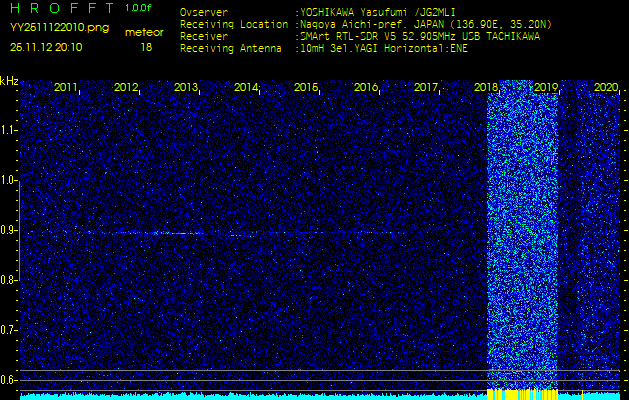629x400 pixels.
Task: Select antenna text 10mH 3el.YAGI Horizontal:ENE
Action: click(383, 49)
